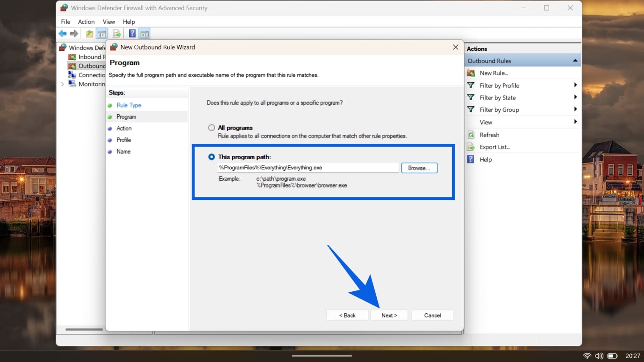Click the Help icon in Actions pane
Image resolution: width=644 pixels, height=362 pixels.
pyautogui.click(x=471, y=159)
